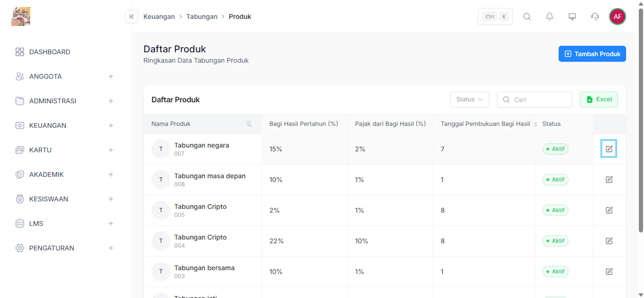
Task: Click the product code 005 text
Action: tap(179, 215)
